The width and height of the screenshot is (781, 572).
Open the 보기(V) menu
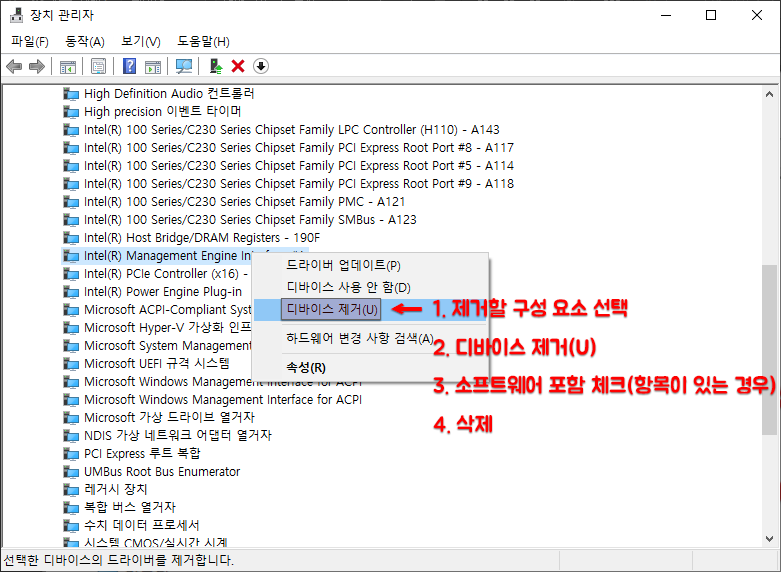point(141,41)
